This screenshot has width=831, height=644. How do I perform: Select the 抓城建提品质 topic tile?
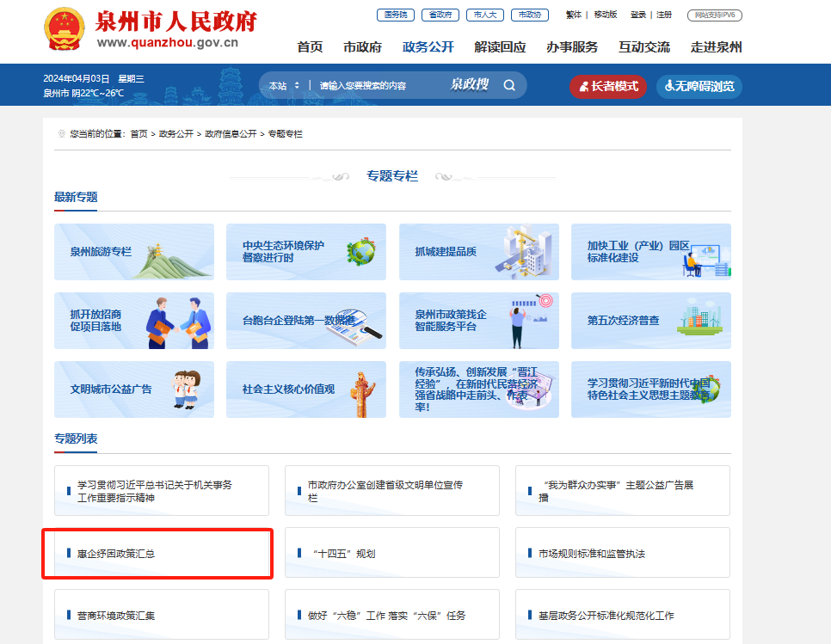point(478,252)
